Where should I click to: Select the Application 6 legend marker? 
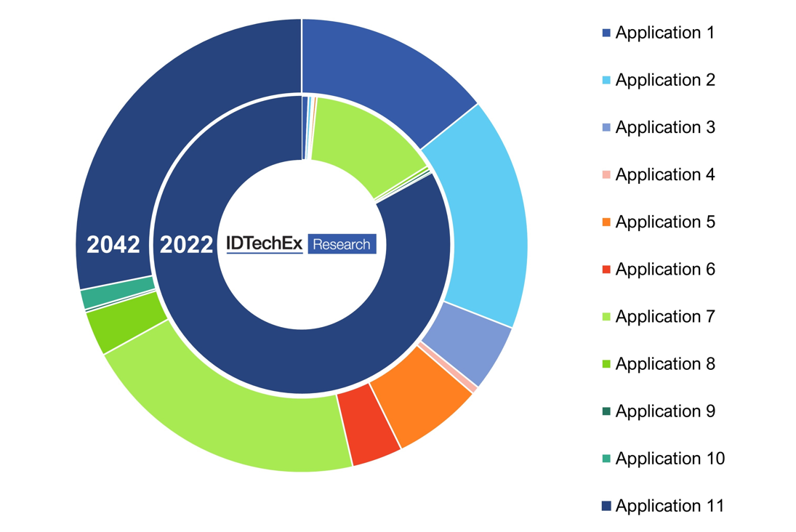click(x=607, y=269)
